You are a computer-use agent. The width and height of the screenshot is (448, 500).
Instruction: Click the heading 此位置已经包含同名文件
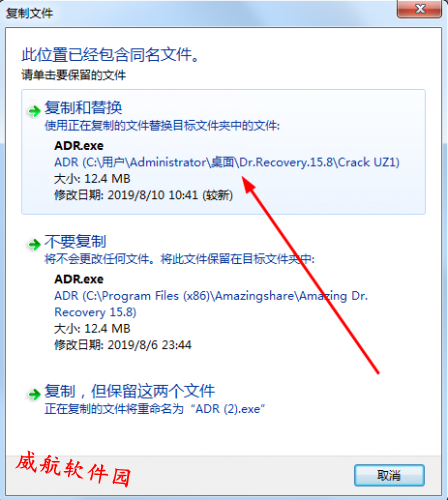coord(111,55)
